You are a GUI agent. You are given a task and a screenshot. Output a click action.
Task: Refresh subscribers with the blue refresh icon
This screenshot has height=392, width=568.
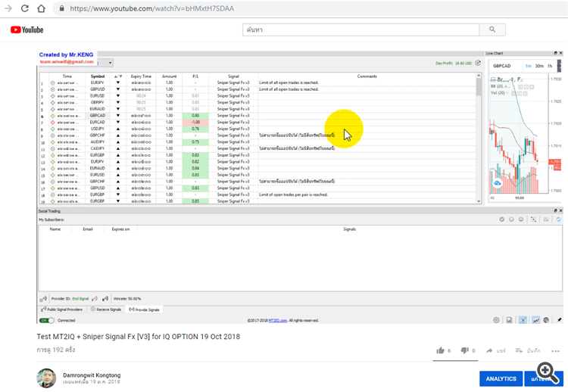558,219
